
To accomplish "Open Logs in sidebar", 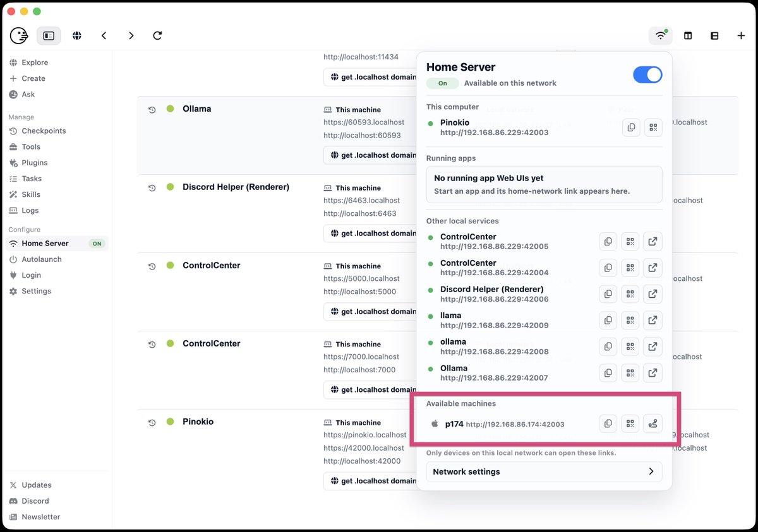I will point(30,210).
